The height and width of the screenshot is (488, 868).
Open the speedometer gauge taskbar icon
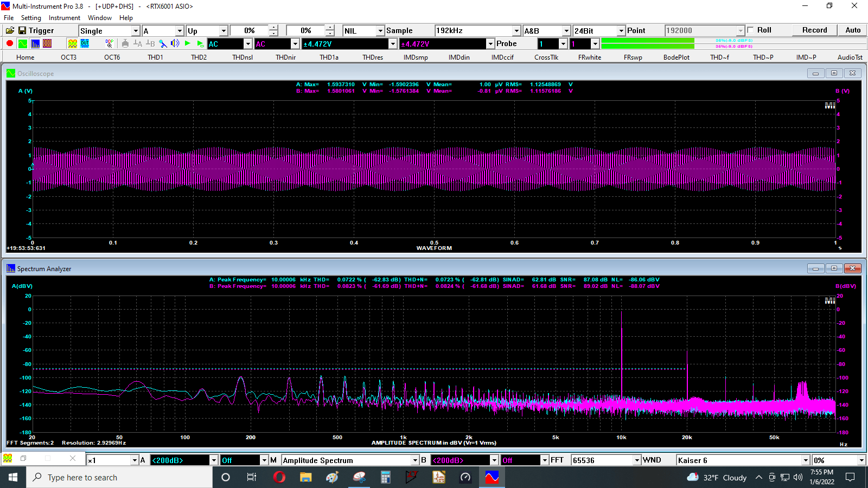click(465, 477)
